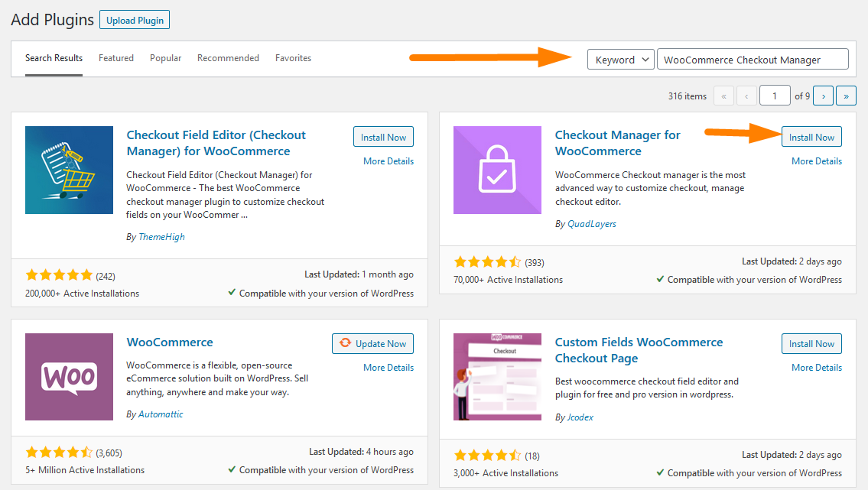Open the WooCommerce plugin title link
868x490 pixels.
169,342
